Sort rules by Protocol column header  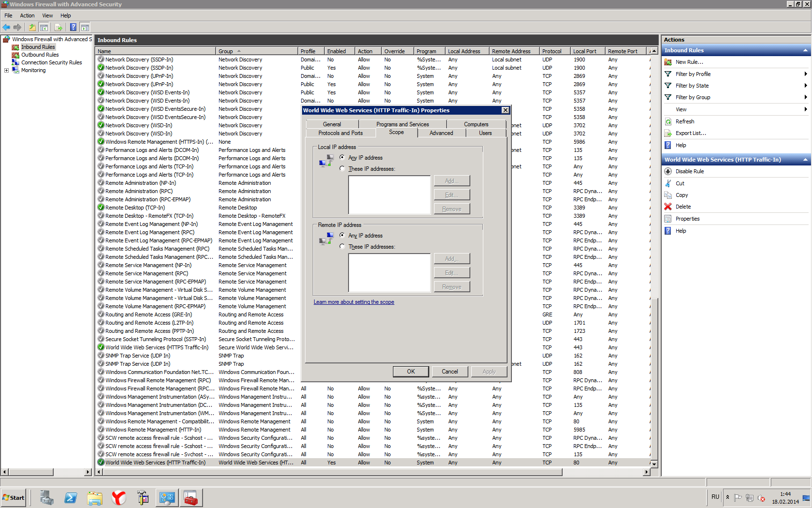click(x=555, y=51)
